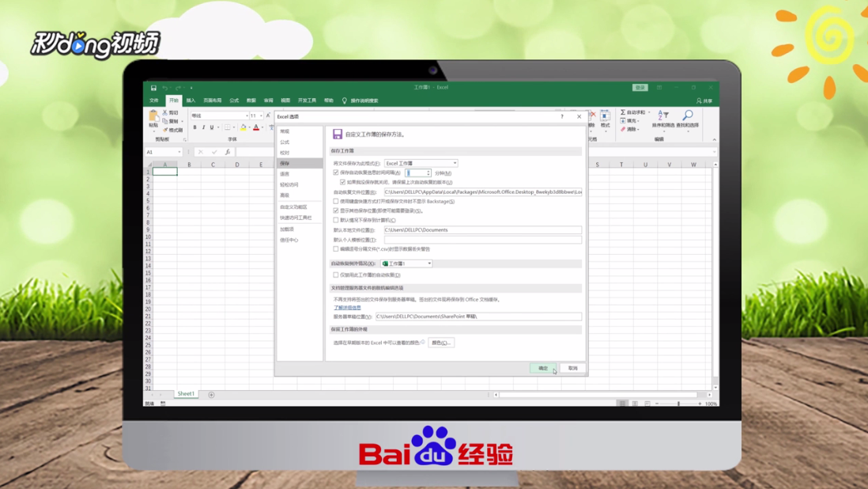Expand the AutoSum dropdown arrow
This screenshot has width=868, height=489.
(x=649, y=112)
